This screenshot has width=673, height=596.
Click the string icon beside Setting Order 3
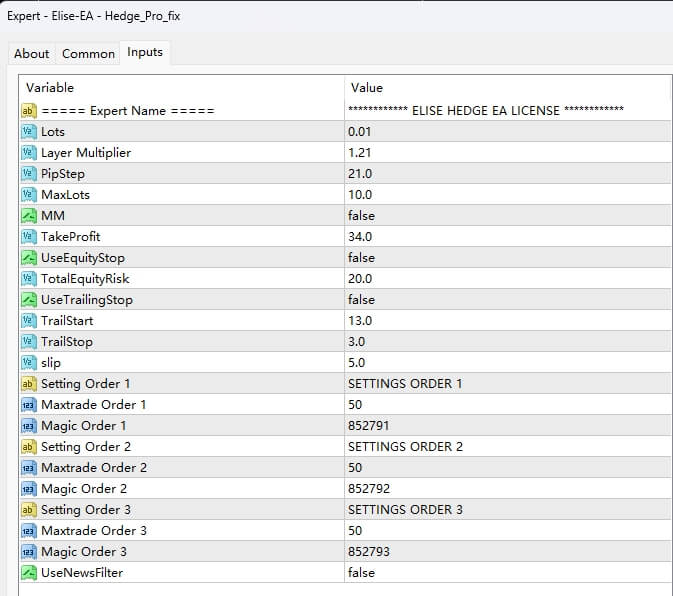click(28, 510)
